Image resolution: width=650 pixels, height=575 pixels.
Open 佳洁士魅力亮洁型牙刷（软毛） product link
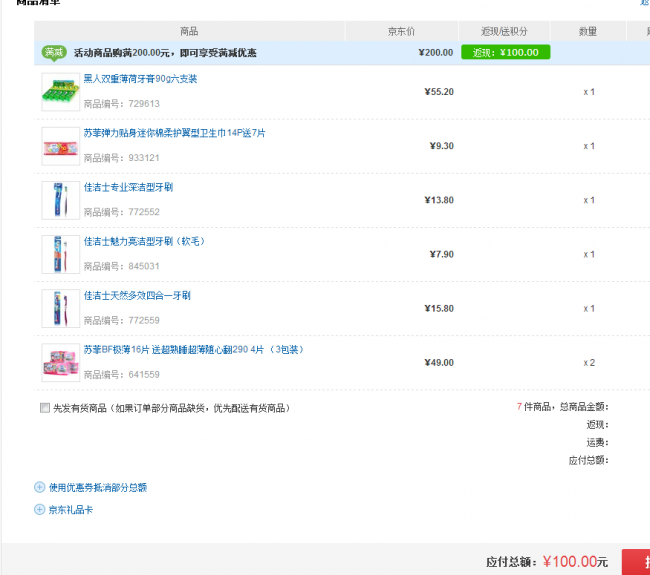(143, 241)
